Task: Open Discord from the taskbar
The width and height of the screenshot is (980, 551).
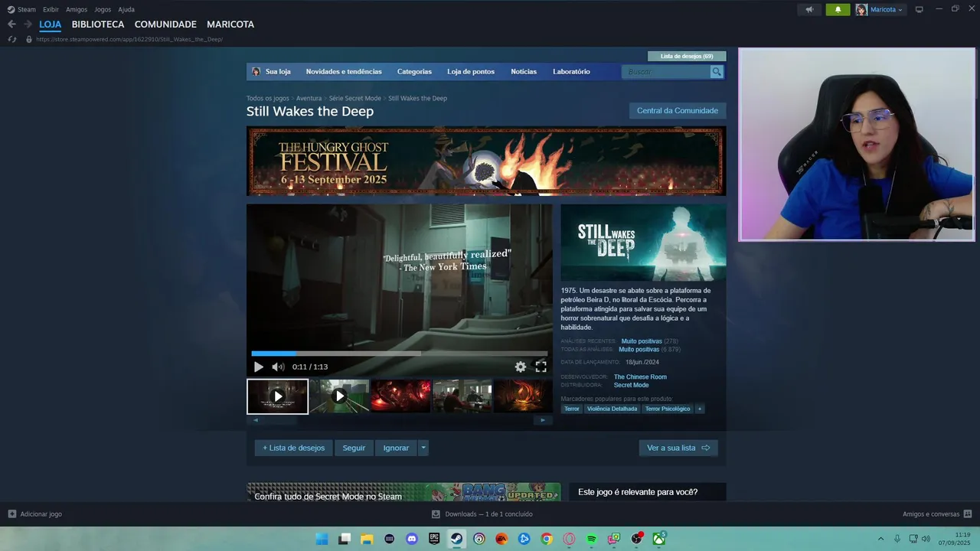Action: click(412, 539)
